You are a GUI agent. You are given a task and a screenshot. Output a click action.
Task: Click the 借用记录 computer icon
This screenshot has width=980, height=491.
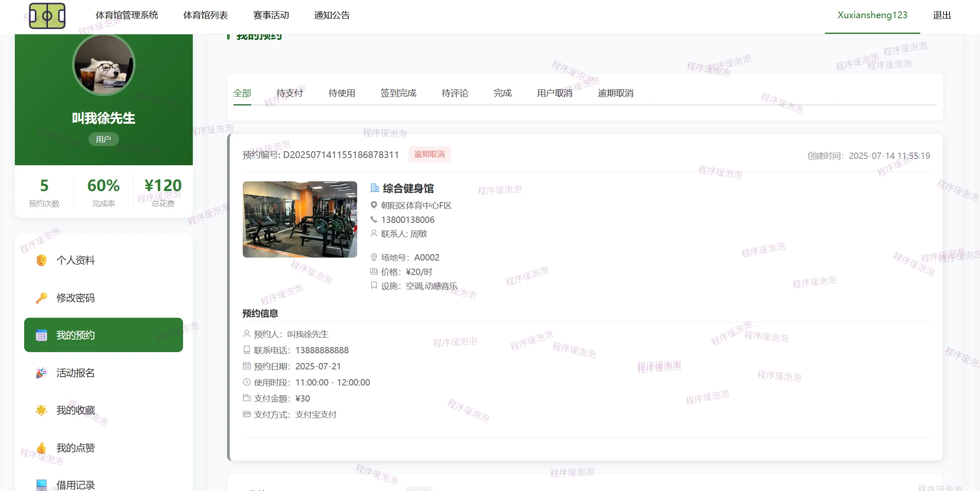pos(42,485)
